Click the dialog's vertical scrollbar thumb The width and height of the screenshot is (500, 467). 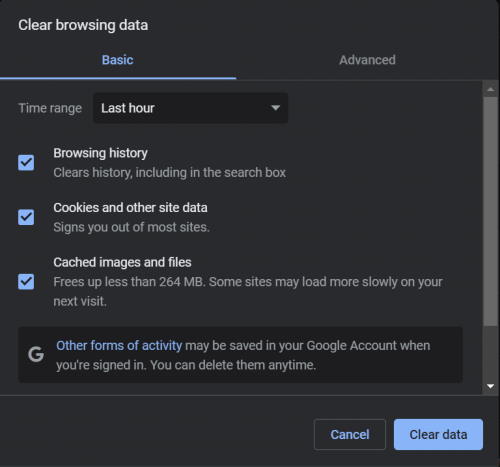(490, 212)
